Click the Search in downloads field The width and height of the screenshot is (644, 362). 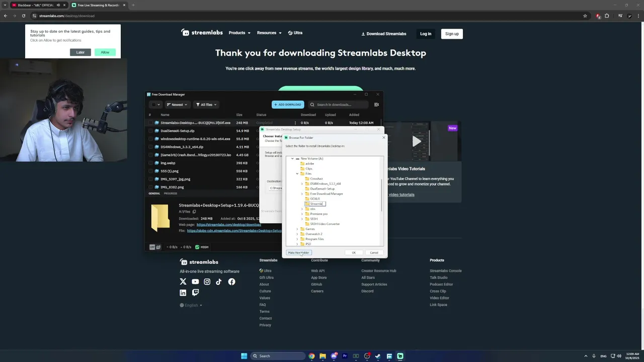339,105
